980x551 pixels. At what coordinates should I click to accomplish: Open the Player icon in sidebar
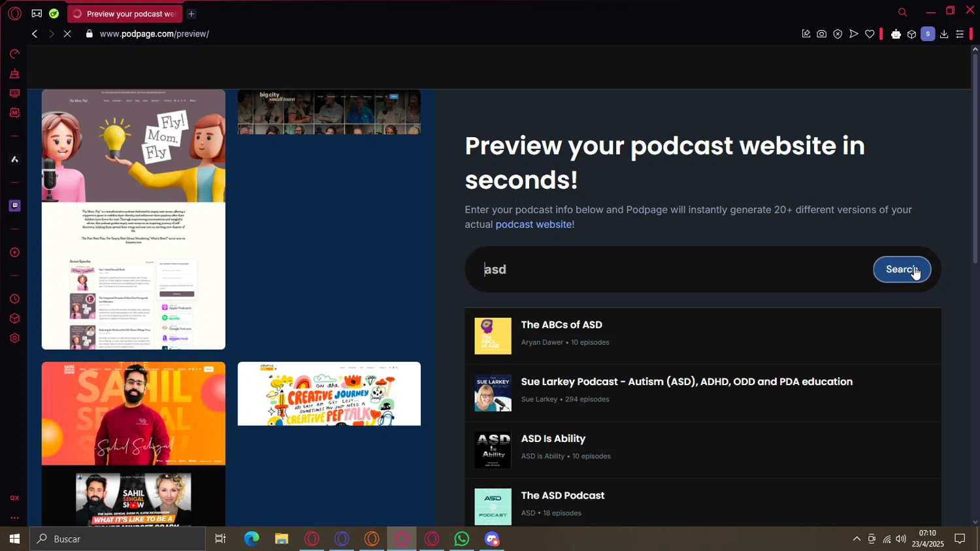click(x=14, y=253)
